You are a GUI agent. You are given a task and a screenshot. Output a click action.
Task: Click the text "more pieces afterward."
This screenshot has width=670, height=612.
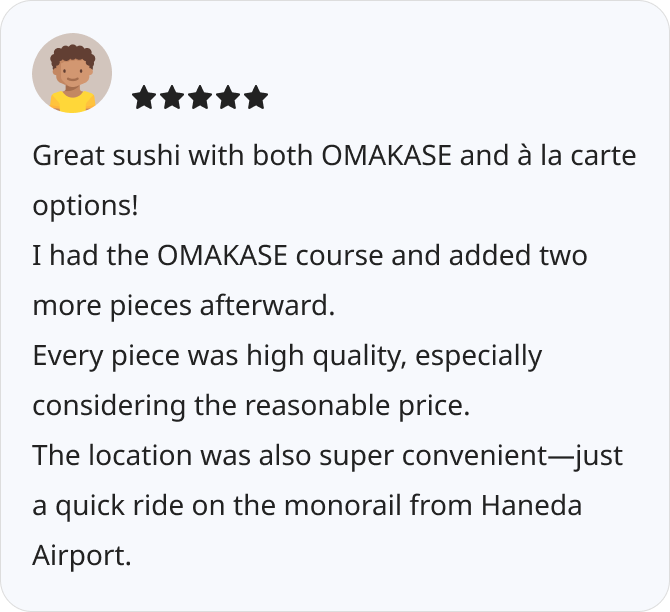coord(183,306)
